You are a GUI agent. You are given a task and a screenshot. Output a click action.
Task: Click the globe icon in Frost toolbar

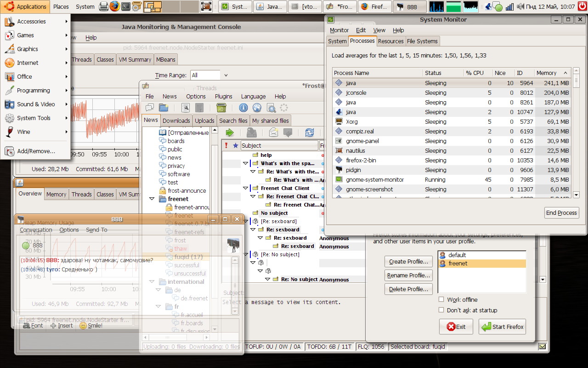pyautogui.click(x=257, y=108)
